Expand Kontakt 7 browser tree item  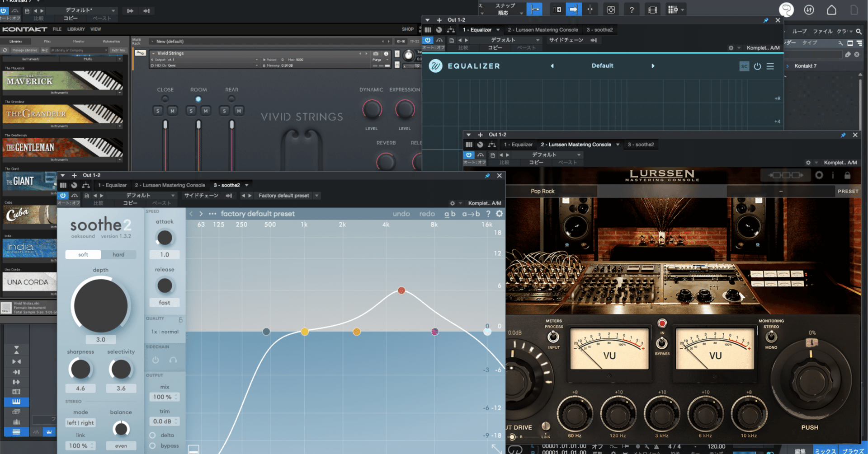pos(788,66)
